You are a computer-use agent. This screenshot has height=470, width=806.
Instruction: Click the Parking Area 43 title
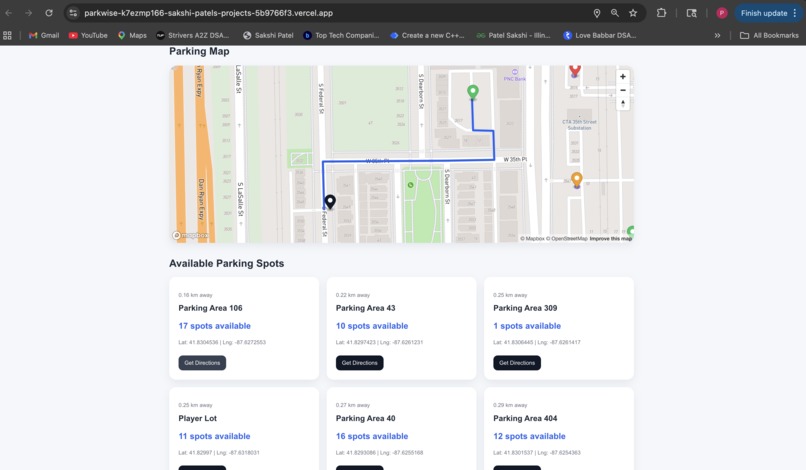[365, 308]
